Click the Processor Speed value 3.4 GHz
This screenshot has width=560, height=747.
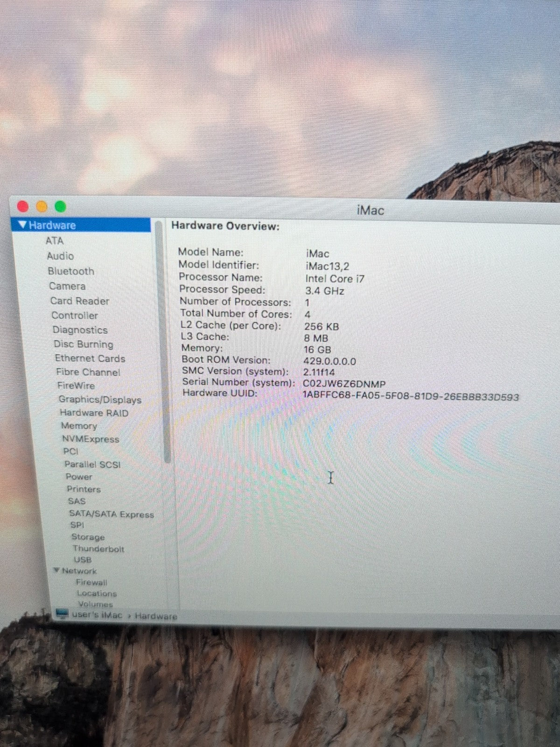point(325,291)
